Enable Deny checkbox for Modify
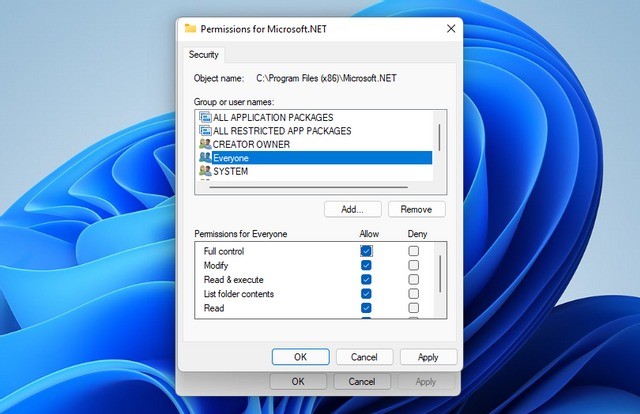This screenshot has width=640, height=414. tap(413, 266)
